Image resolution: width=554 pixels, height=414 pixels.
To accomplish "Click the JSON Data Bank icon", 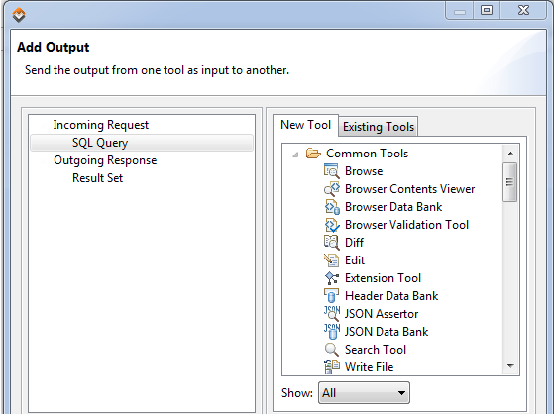I will 332,332.
